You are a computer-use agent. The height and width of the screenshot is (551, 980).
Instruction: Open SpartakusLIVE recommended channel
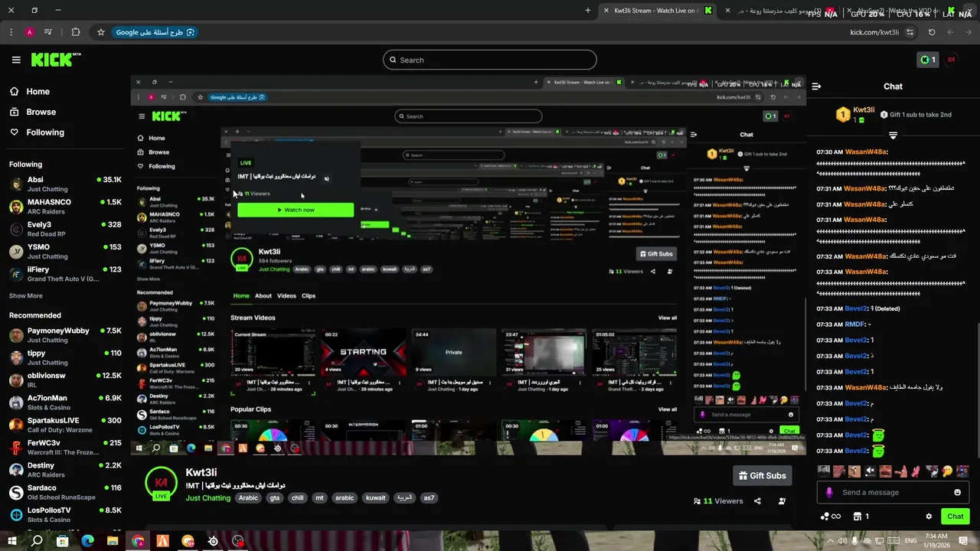click(x=65, y=425)
